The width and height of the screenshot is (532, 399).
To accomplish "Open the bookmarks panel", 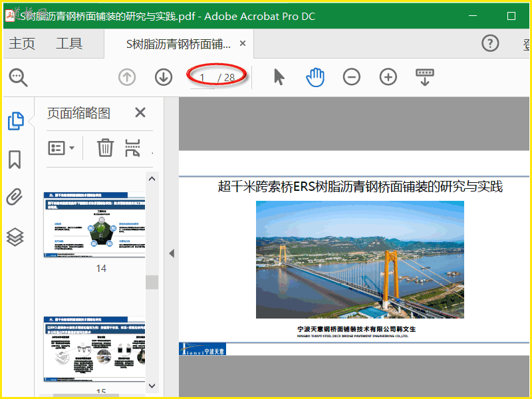I will click(x=15, y=160).
